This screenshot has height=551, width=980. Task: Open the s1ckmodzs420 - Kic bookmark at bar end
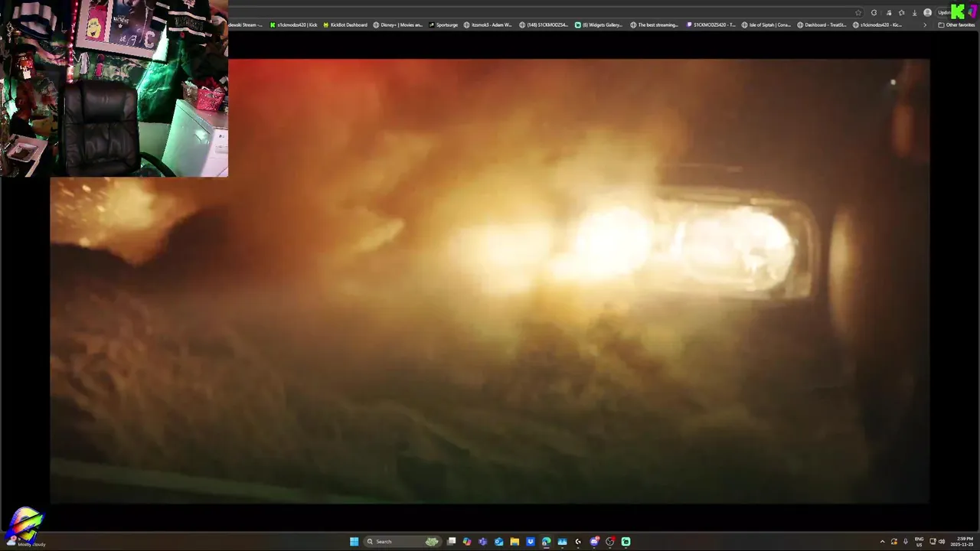877,24
